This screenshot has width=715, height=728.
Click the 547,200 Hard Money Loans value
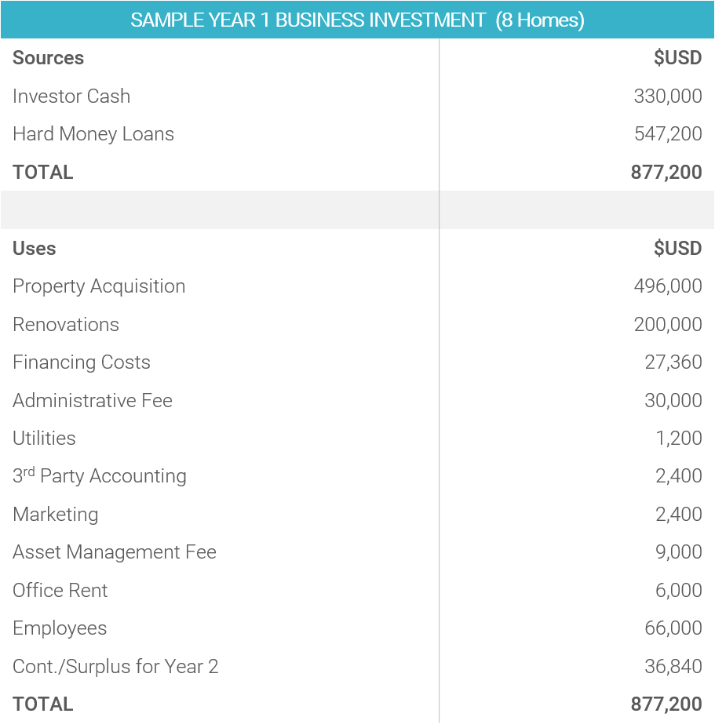coord(668,133)
